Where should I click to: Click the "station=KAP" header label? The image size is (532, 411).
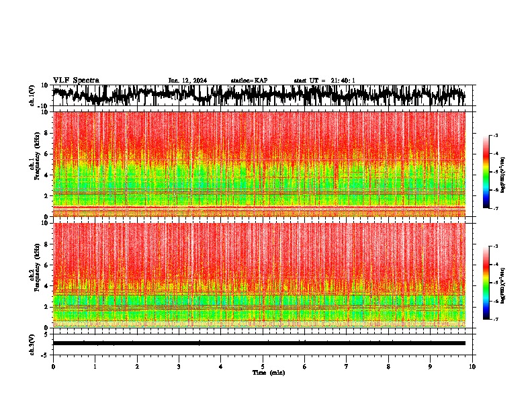[249, 81]
